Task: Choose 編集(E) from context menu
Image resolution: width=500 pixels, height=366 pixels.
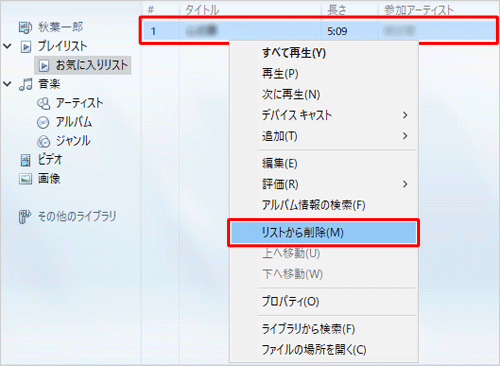Action: pyautogui.click(x=324, y=163)
